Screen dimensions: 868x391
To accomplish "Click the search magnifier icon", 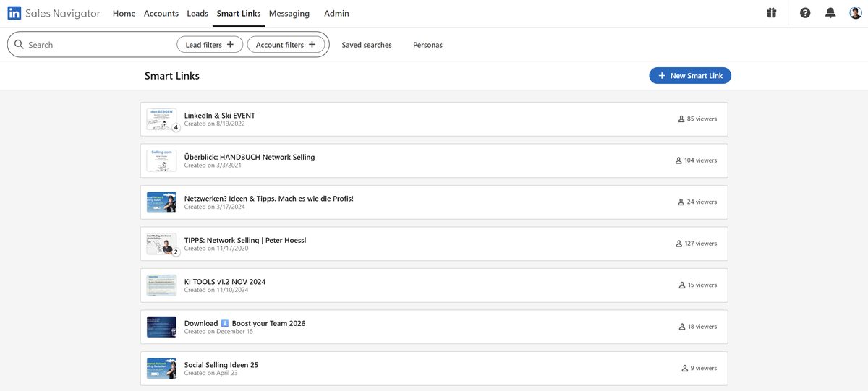I will (x=19, y=45).
